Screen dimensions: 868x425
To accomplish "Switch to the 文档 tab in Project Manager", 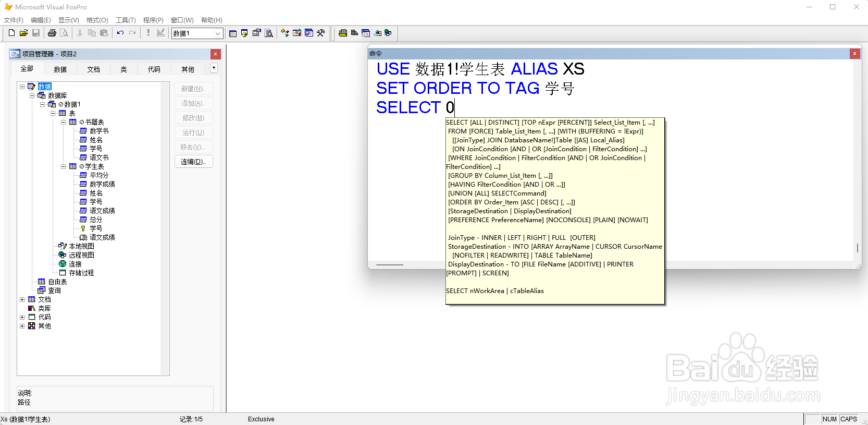I will 93,69.
